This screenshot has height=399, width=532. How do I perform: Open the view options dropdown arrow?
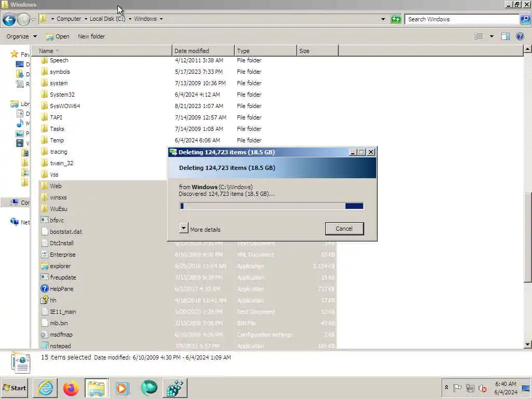[x=491, y=36]
